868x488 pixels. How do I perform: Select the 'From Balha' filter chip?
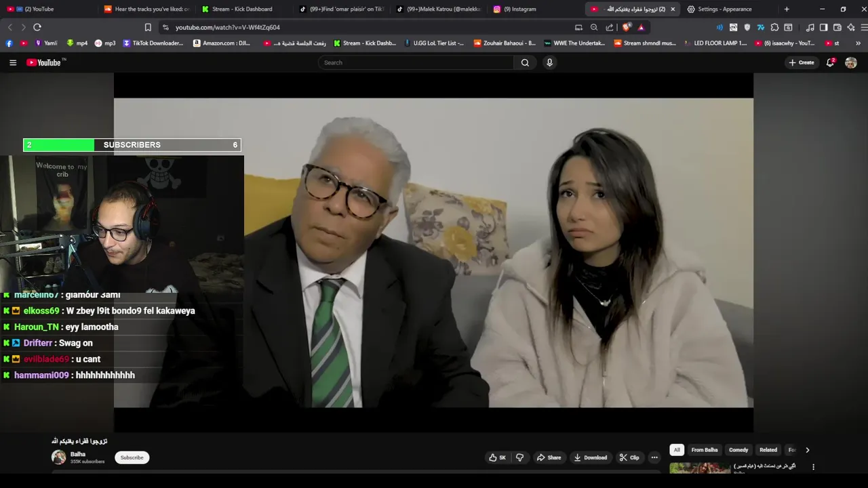(705, 450)
